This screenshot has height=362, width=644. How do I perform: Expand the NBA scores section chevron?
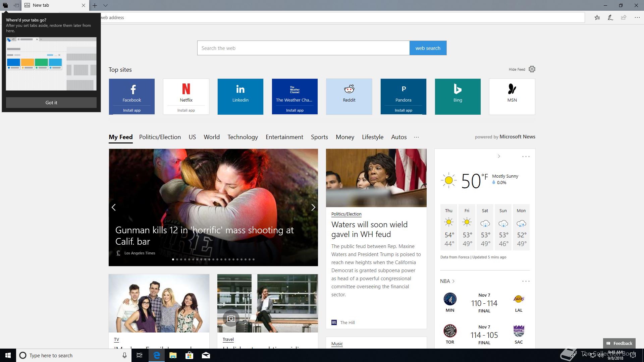coord(453,281)
